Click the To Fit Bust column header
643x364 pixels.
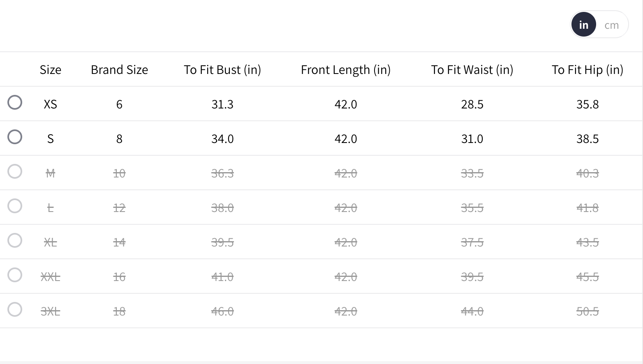tap(222, 70)
